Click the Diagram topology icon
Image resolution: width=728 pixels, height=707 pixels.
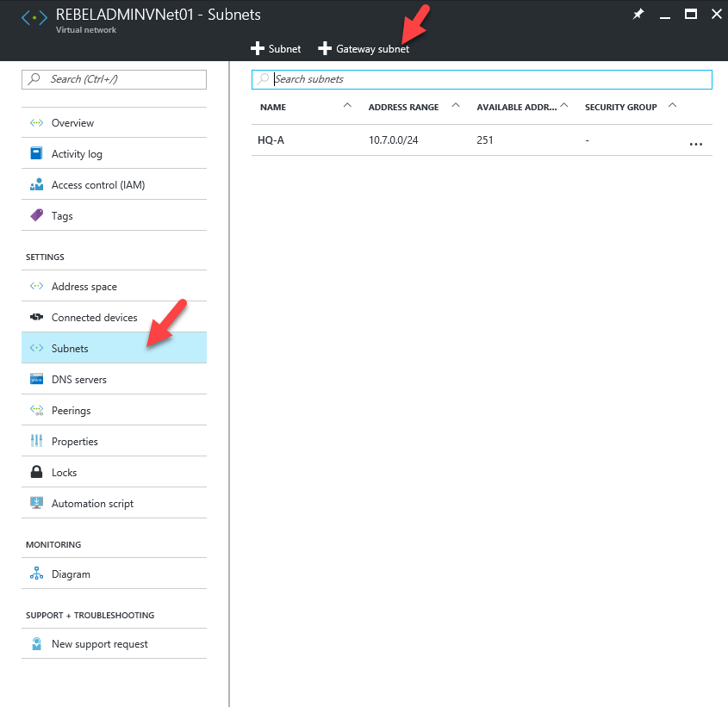(37, 574)
